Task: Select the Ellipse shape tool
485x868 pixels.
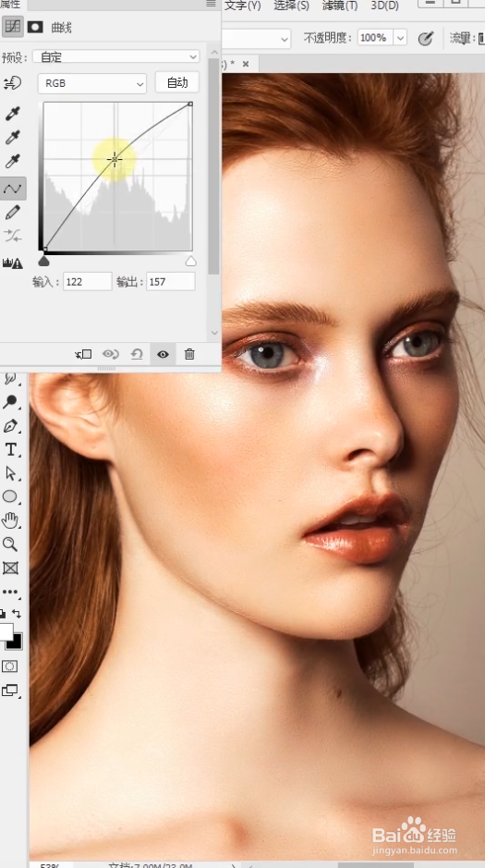Action: pyautogui.click(x=10, y=496)
